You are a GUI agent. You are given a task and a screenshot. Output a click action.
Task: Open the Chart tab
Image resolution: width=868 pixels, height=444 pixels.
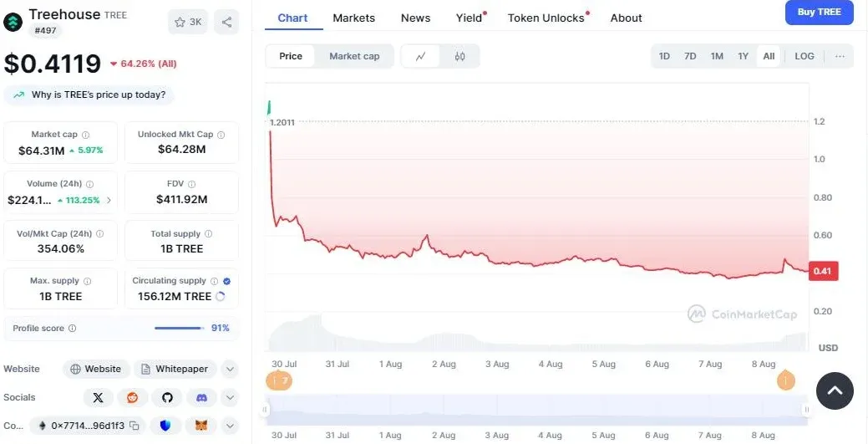(x=293, y=18)
